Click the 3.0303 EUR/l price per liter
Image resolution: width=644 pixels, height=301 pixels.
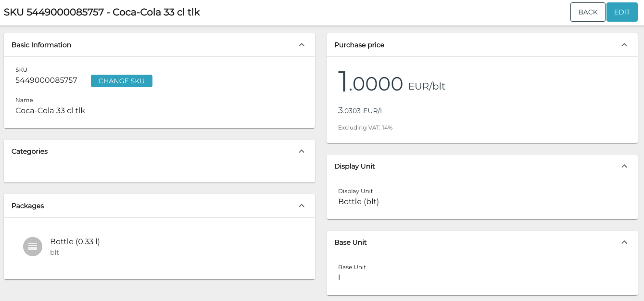tap(360, 111)
